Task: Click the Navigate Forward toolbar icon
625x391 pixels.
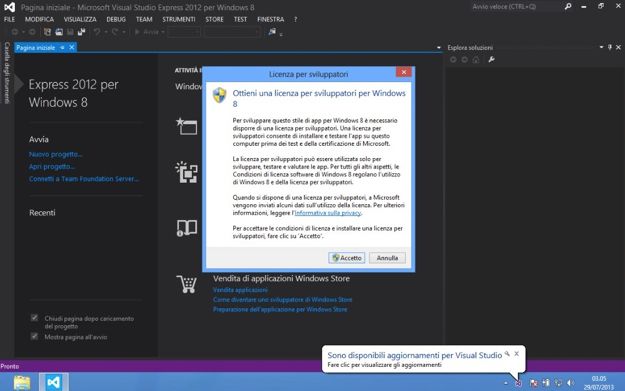Action: point(32,32)
